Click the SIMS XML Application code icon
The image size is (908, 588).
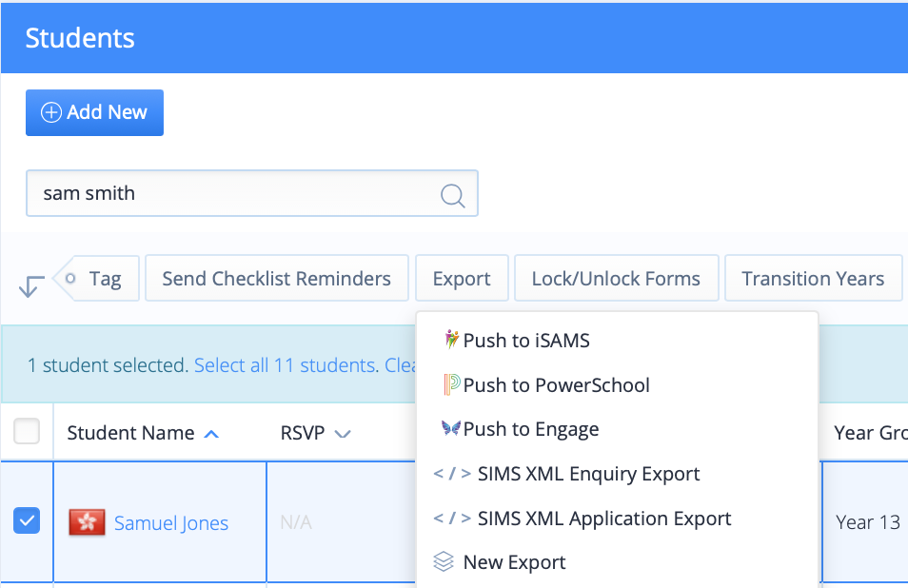point(452,518)
